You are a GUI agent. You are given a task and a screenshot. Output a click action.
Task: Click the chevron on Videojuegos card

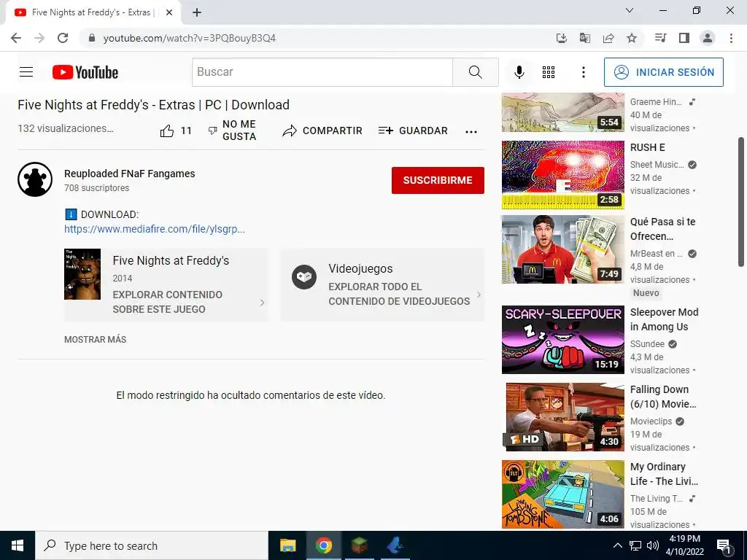[x=479, y=295]
